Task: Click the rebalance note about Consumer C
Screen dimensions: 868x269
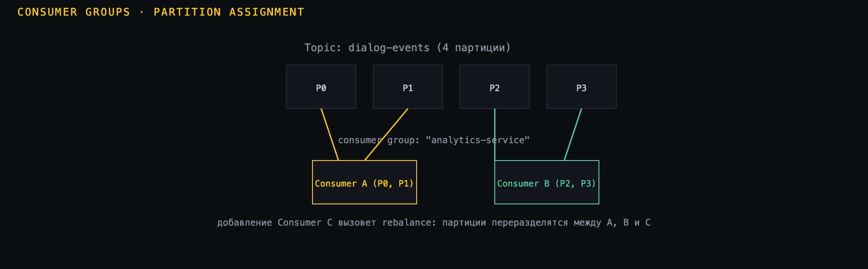Action: point(434,223)
